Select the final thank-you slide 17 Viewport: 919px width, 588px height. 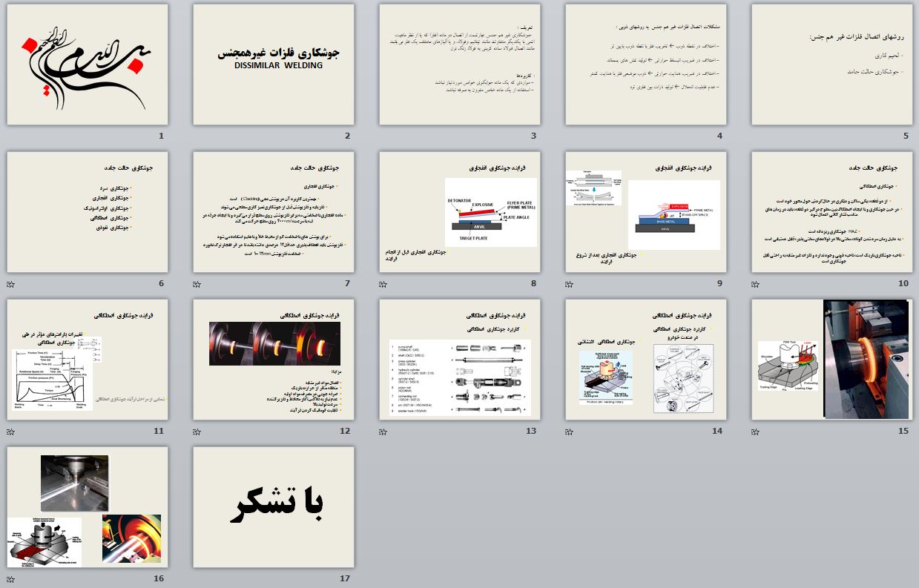point(274,507)
